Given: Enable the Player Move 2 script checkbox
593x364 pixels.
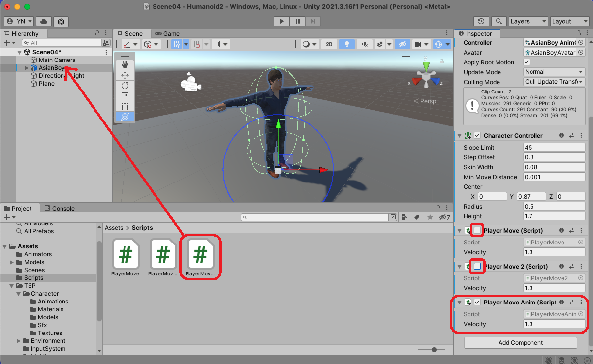Looking at the screenshot, I should (477, 266).
